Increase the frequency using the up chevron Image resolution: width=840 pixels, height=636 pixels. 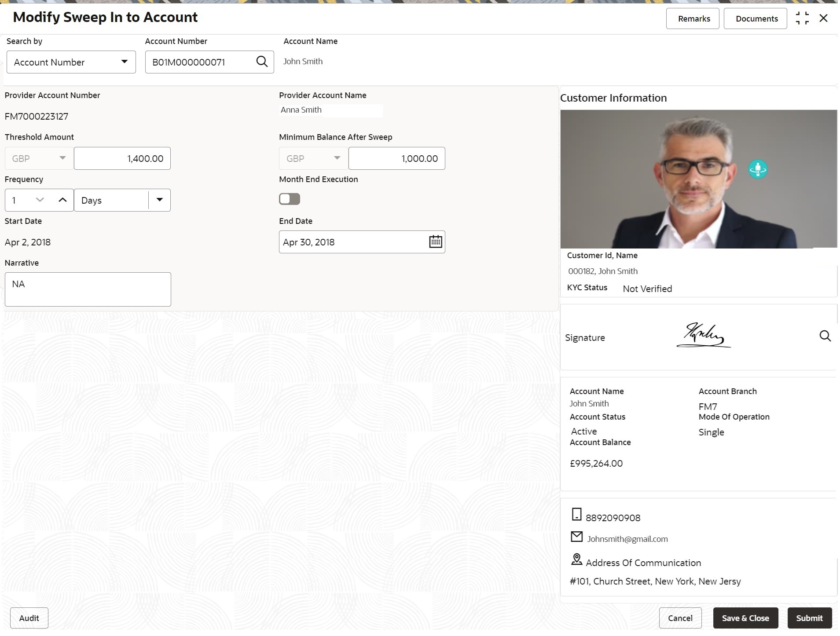pos(62,200)
